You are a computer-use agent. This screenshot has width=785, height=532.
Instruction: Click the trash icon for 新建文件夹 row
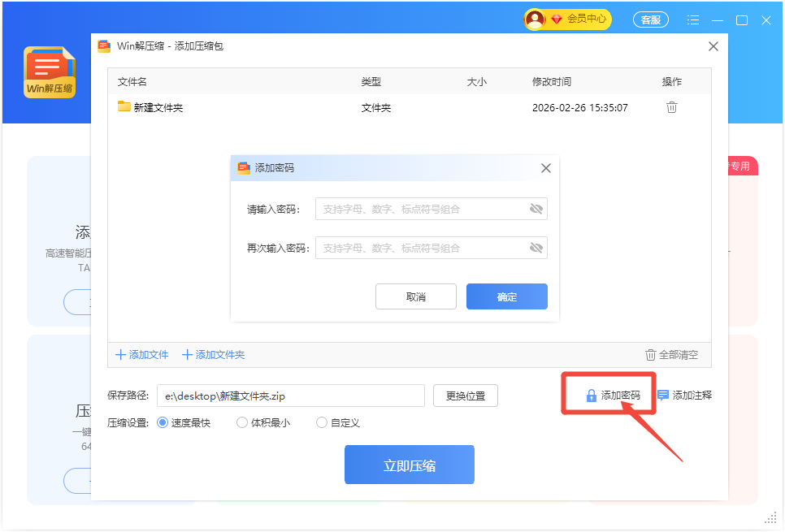[671, 107]
